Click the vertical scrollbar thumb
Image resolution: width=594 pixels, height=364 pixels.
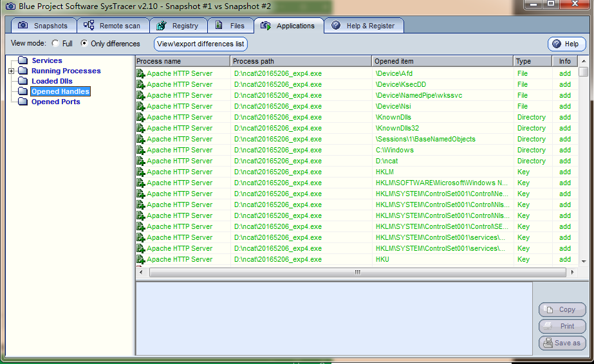584,71
